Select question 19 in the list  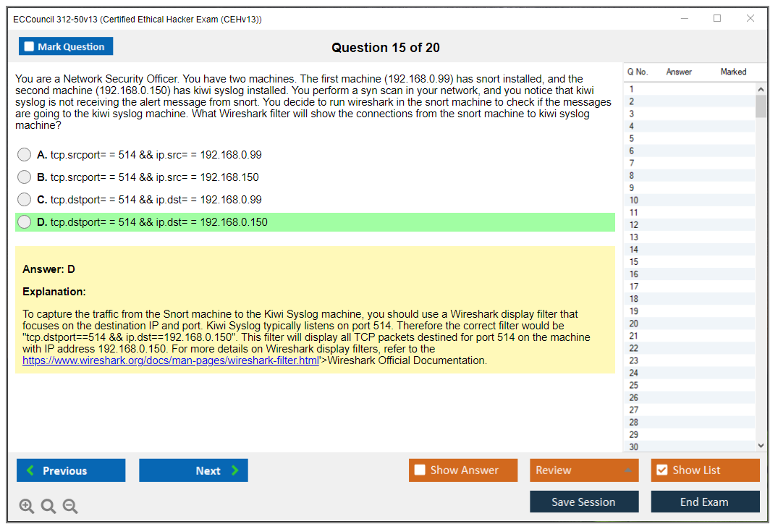(690, 311)
